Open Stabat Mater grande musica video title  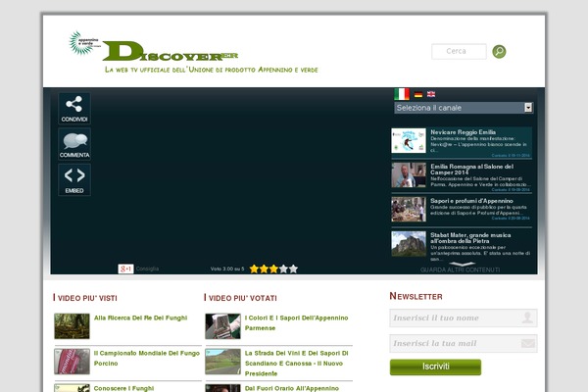[x=470, y=238]
